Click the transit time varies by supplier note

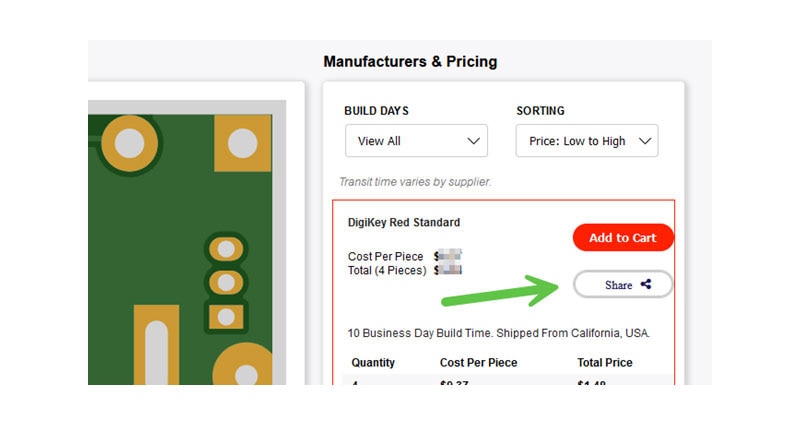pyautogui.click(x=415, y=182)
